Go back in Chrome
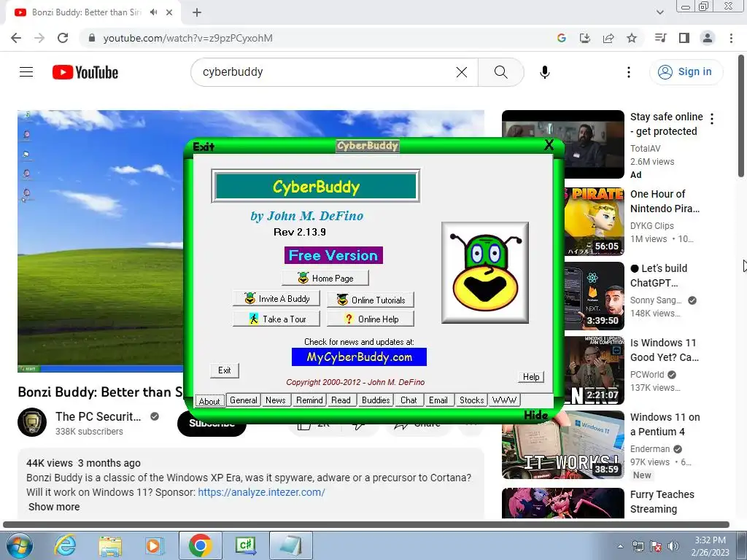This screenshot has width=747, height=560. pos(16,38)
